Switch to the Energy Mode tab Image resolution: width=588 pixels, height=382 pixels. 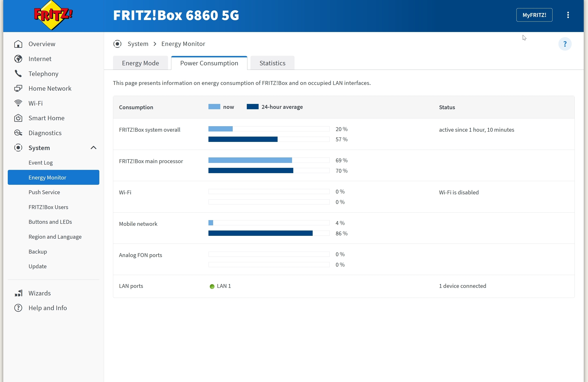[140, 63]
